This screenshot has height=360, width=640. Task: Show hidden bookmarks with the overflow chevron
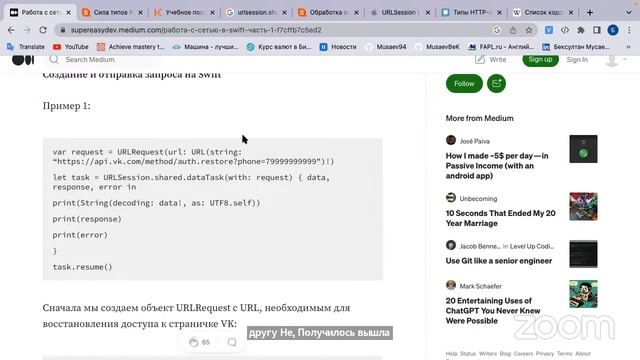(x=628, y=47)
